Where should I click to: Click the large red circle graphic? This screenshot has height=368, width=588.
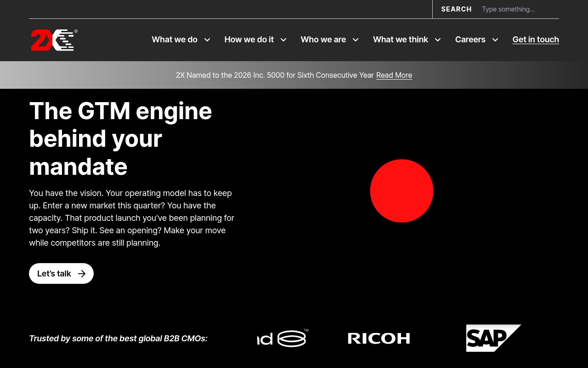tap(401, 191)
